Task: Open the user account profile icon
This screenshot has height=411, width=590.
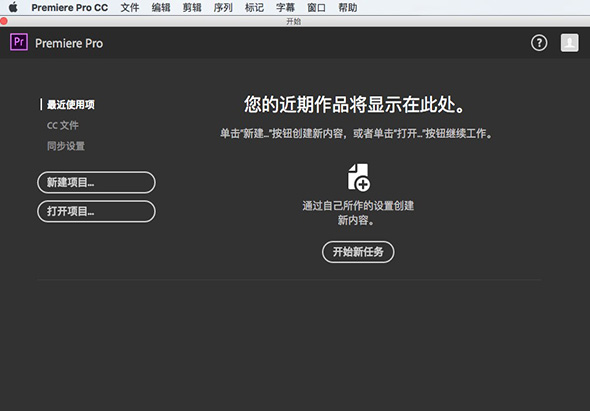Action: point(570,43)
